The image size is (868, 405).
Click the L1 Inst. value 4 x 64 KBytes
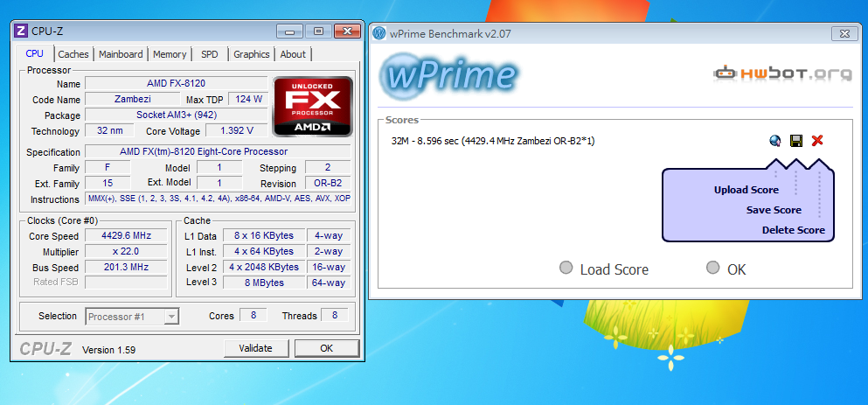pos(264,251)
